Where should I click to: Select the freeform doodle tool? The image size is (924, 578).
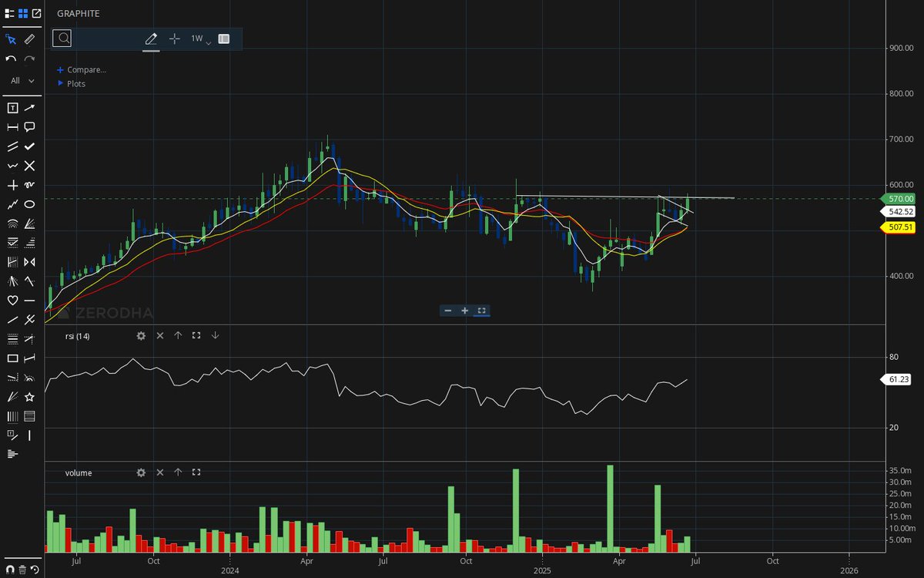pyautogui.click(x=29, y=185)
